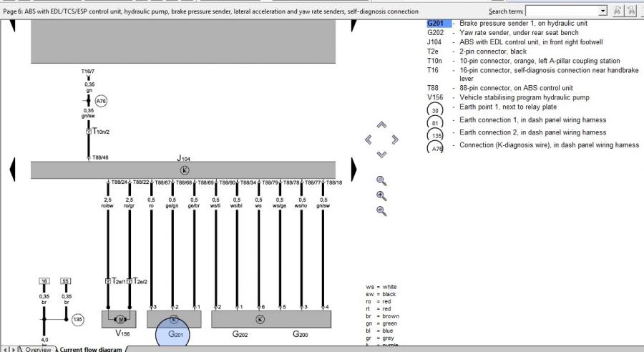
Task: Select the Current flow diagram tab
Action: [90, 349]
